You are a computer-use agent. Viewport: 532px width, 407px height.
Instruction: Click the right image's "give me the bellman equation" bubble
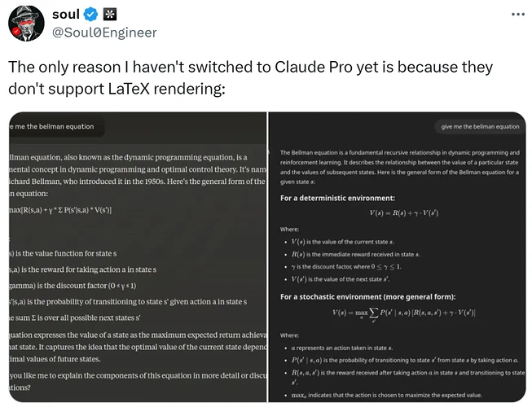point(480,126)
